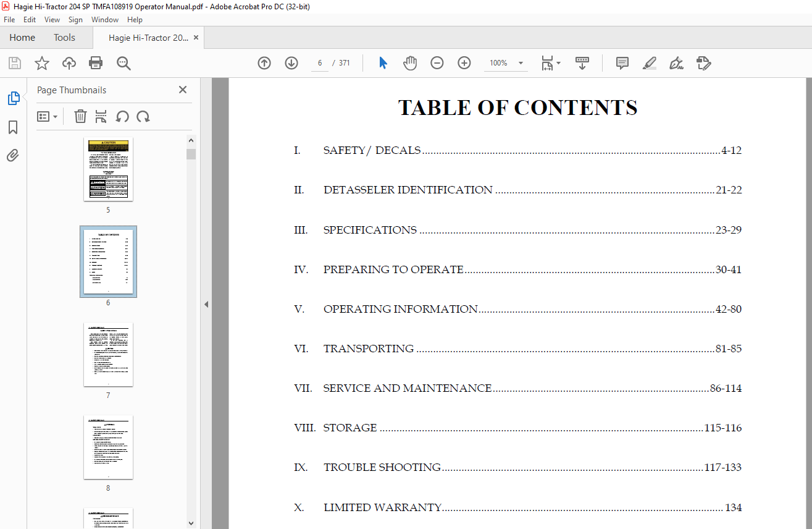Image resolution: width=812 pixels, height=529 pixels.
Task: Click the TROUBLE SHOOTING entry
Action: point(517,467)
